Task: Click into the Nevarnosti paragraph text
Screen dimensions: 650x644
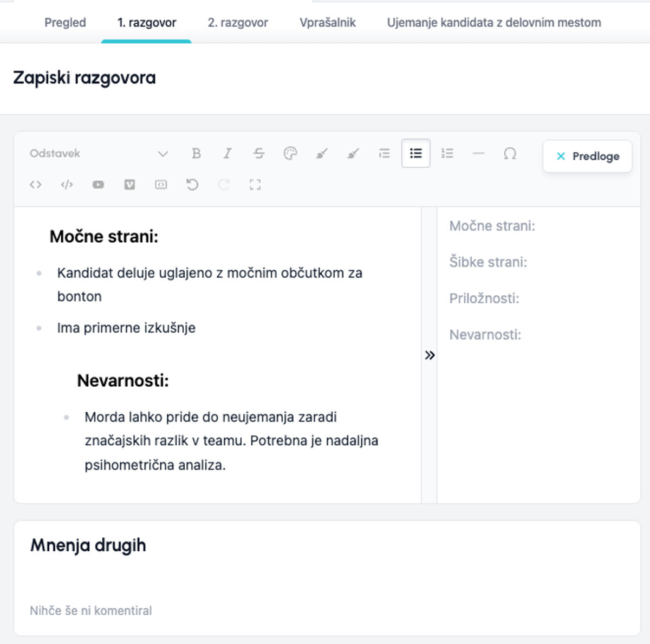Action: [x=231, y=441]
